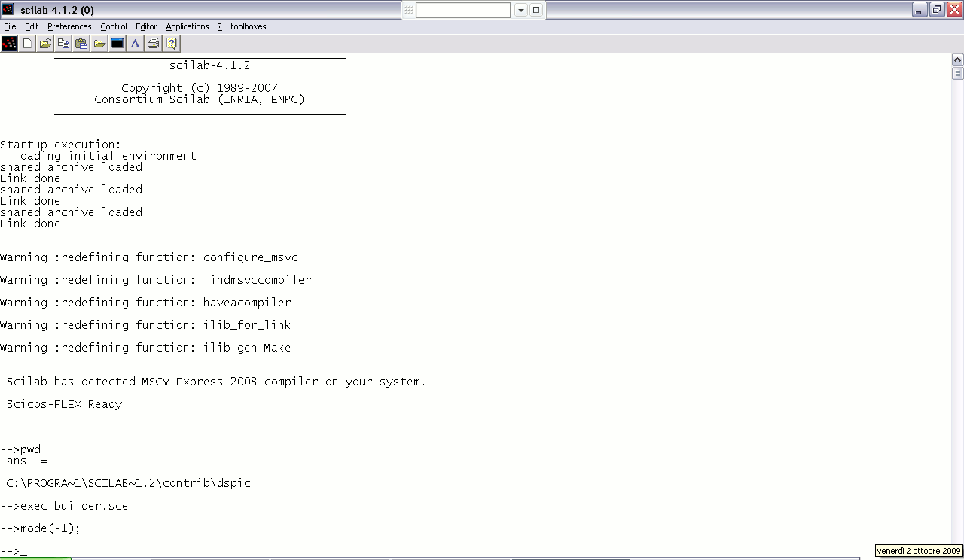Click the MSCV Express 2008 compiler message
Screen dimensions: 964x560
click(x=216, y=382)
